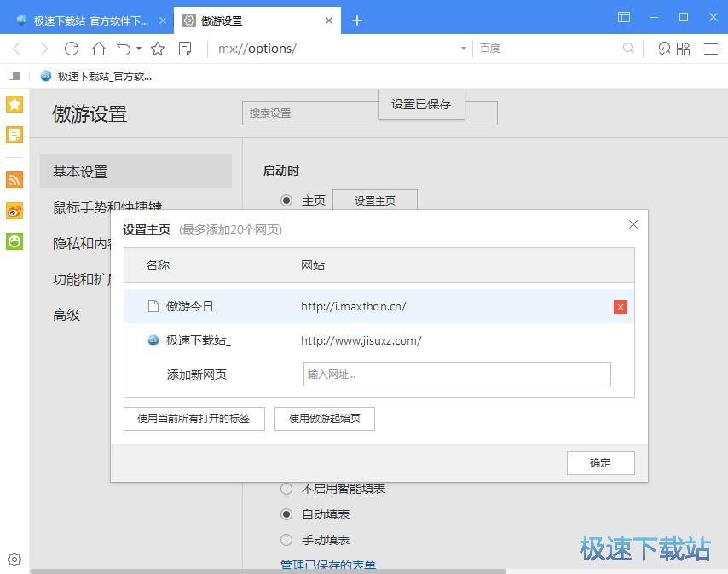Click the undo closed tab icon

tap(124, 49)
